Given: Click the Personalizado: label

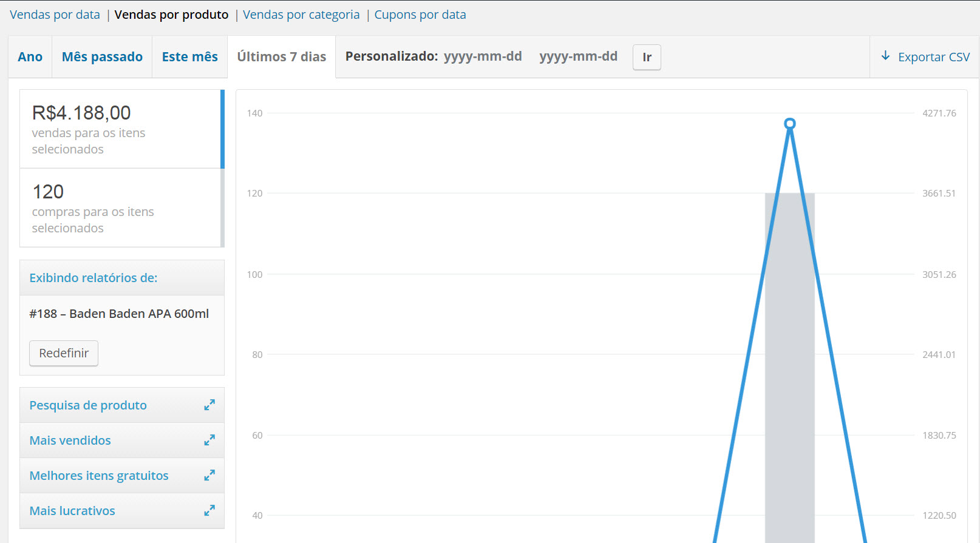Looking at the screenshot, I should coord(392,56).
